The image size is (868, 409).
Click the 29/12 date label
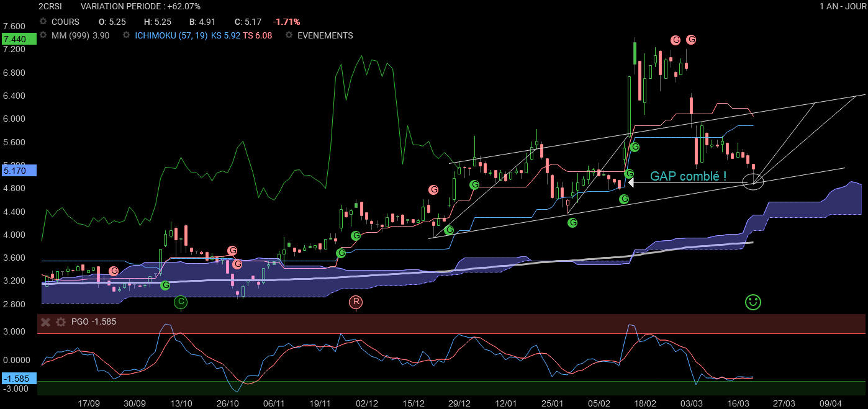(x=459, y=403)
